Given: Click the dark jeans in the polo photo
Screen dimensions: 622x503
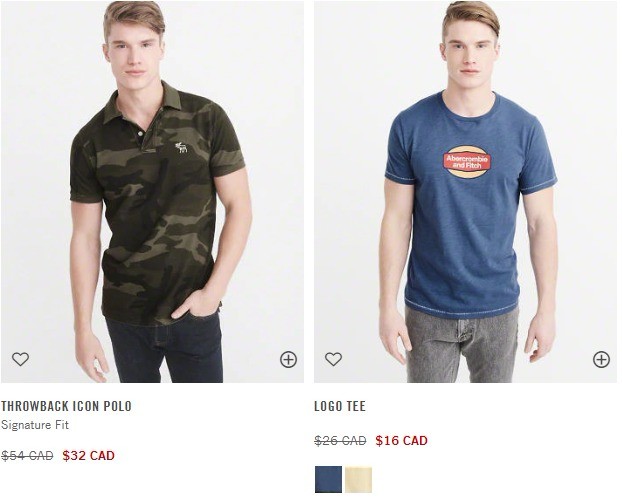Looking at the screenshot, I should [x=167, y=349].
